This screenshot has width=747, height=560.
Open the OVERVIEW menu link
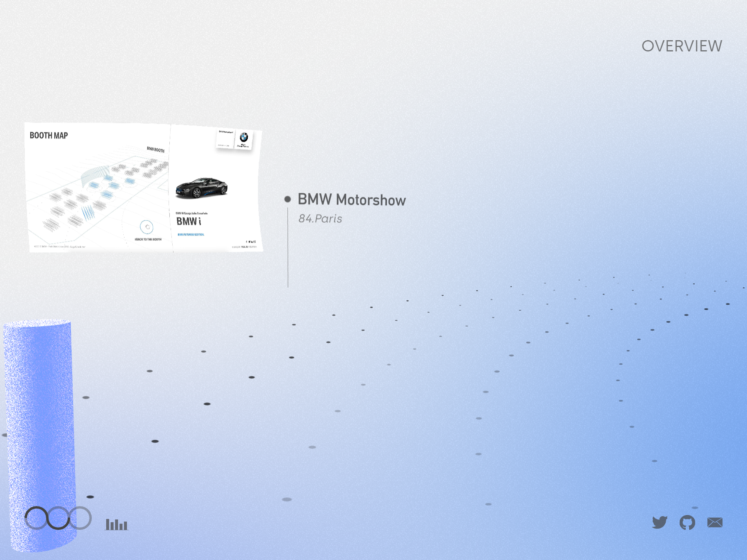pos(681,46)
